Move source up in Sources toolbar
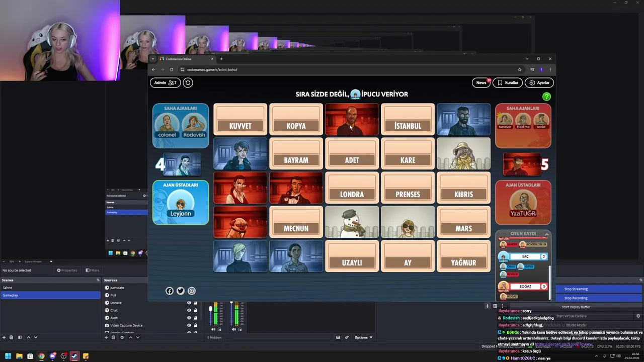644x362 pixels. [130, 337]
